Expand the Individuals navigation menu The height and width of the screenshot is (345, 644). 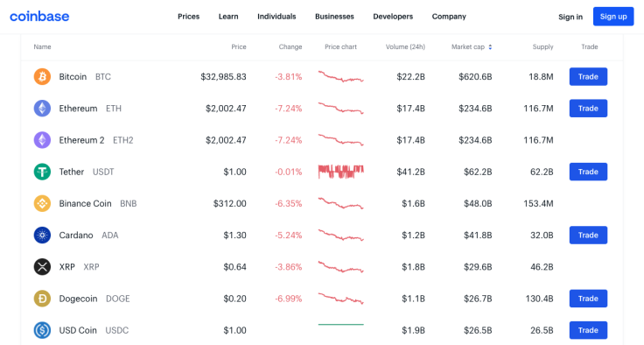276,17
